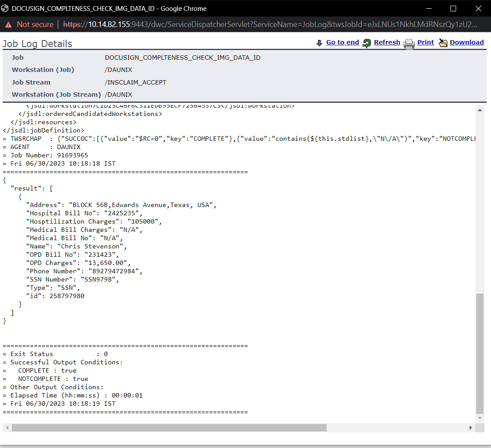Image resolution: width=491 pixels, height=448 pixels.
Task: Select the Print link
Action: coord(425,42)
